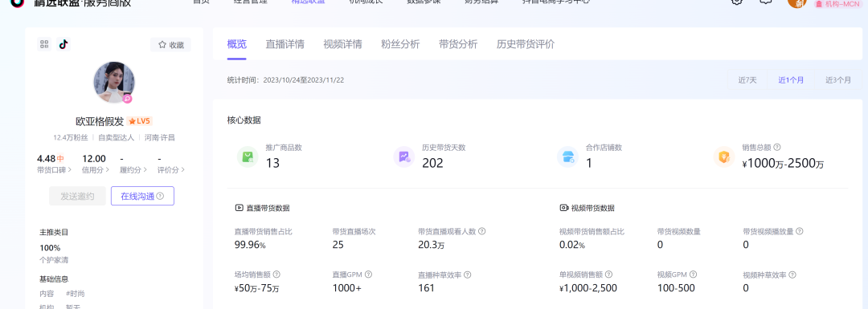Image resolution: width=868 pixels, height=309 pixels.
Task: Expand 带货口碑 score details
Action: 55,169
